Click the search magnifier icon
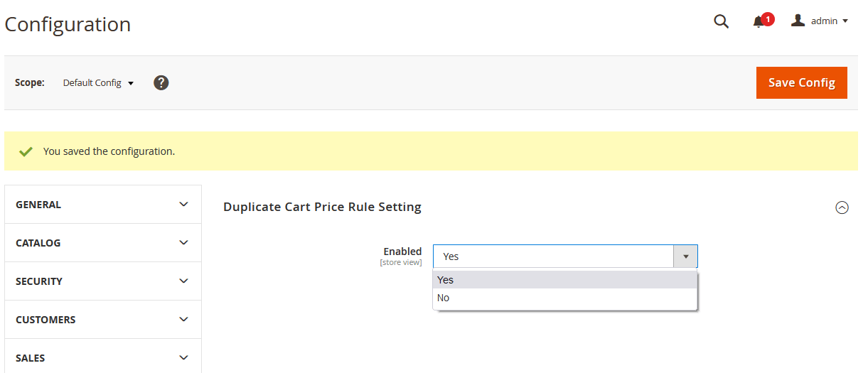Image resolution: width=868 pixels, height=373 pixels. [721, 21]
